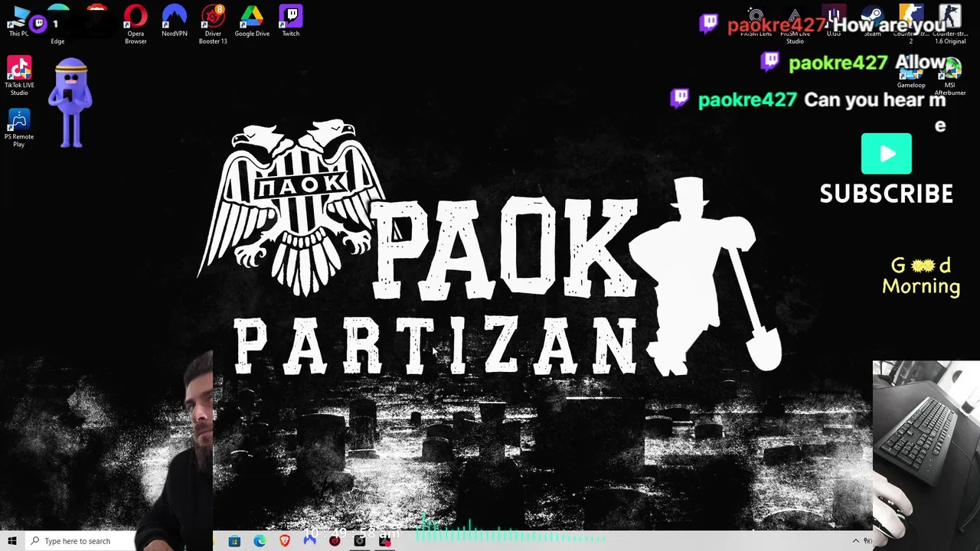The width and height of the screenshot is (980, 551).
Task: Open the This PC desktop shortcut
Action: pyautogui.click(x=18, y=21)
